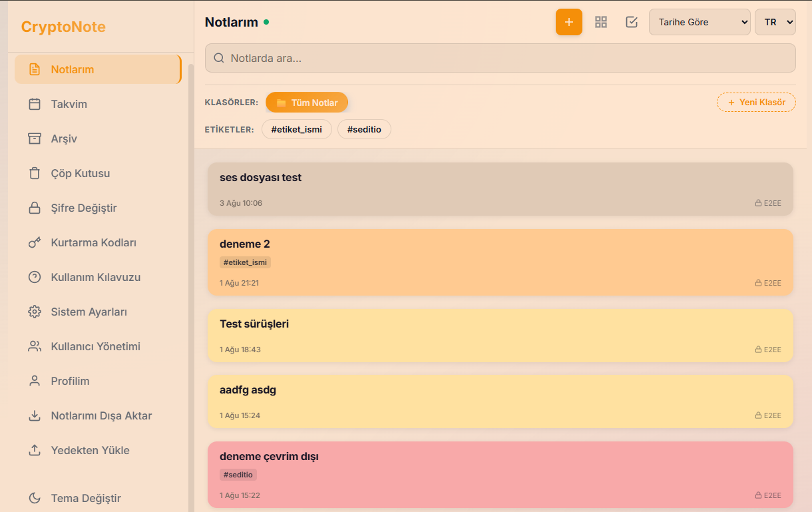
Task: Click the Notlarımı Dışa Aktar download icon
Action: coord(35,415)
